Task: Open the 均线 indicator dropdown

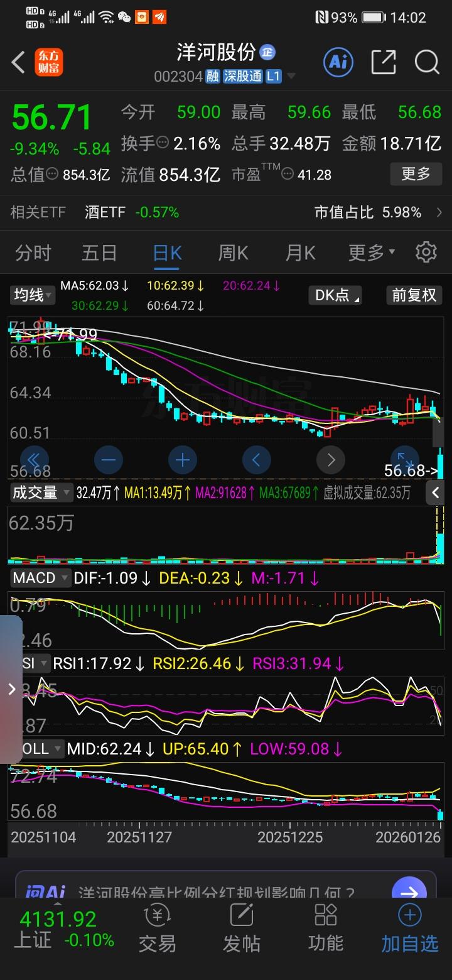Action: 33,295
